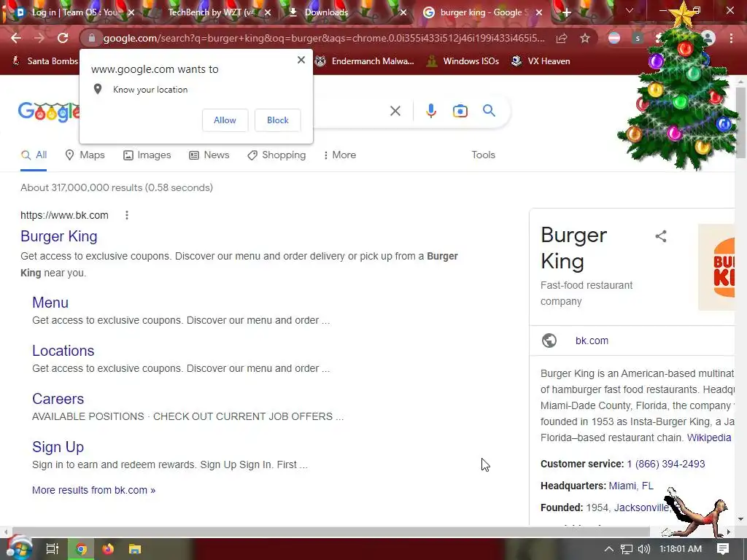The width and height of the screenshot is (747, 560).
Task: Open Task View on taskbar
Action: coord(53,549)
